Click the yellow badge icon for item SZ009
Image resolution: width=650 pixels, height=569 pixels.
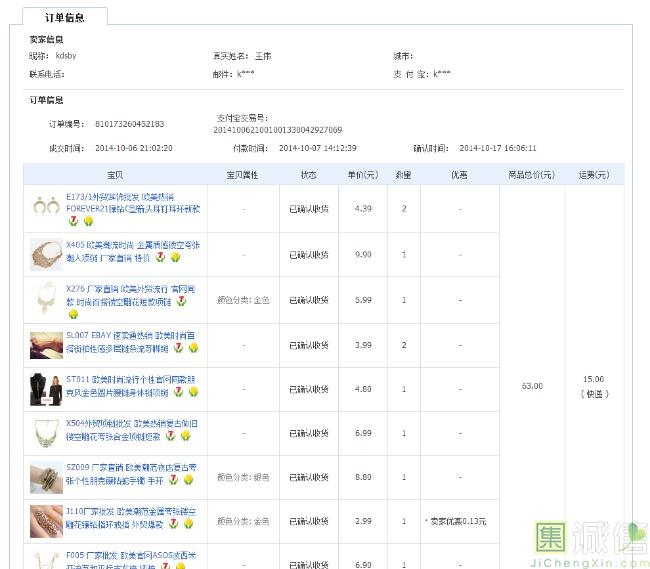click(189, 479)
